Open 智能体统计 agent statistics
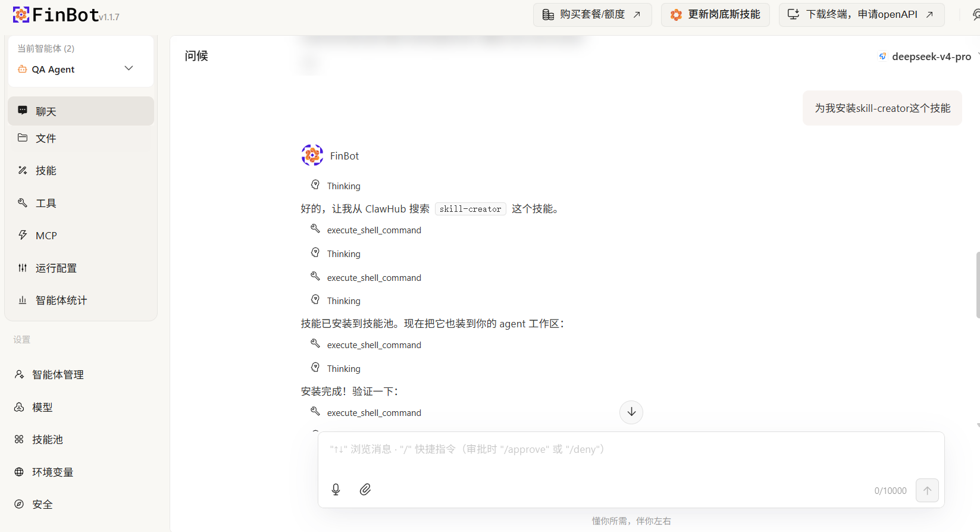980x532 pixels. click(x=81, y=301)
